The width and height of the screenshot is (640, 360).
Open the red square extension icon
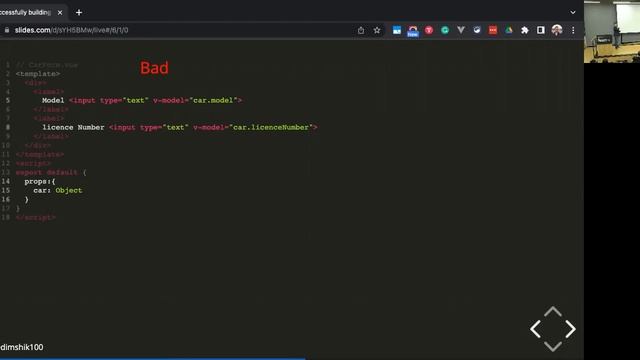click(x=493, y=30)
